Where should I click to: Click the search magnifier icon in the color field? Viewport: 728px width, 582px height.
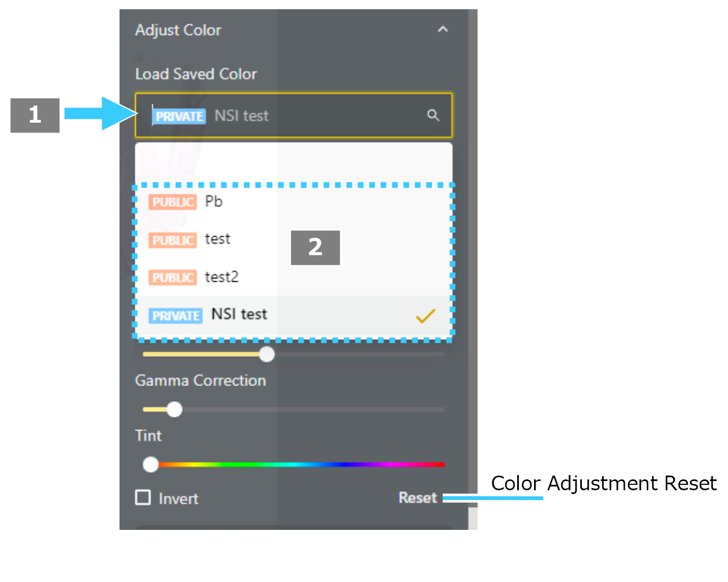(433, 115)
